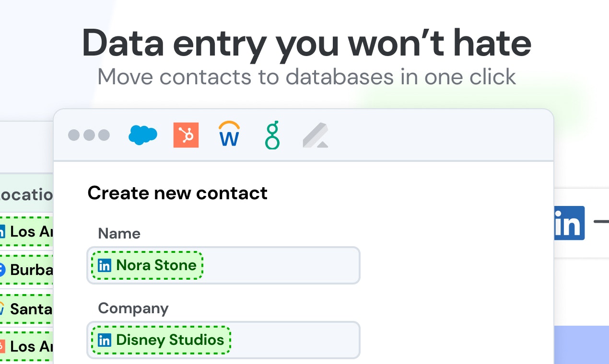Image resolution: width=609 pixels, height=364 pixels.
Task: Click the middle gray window dot
Action: 89,135
